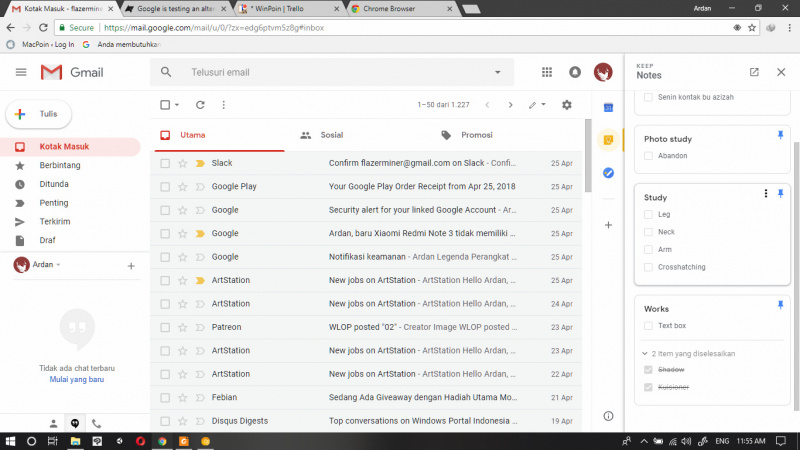Star the Patreon email
The height and width of the screenshot is (450, 800).
183,328
